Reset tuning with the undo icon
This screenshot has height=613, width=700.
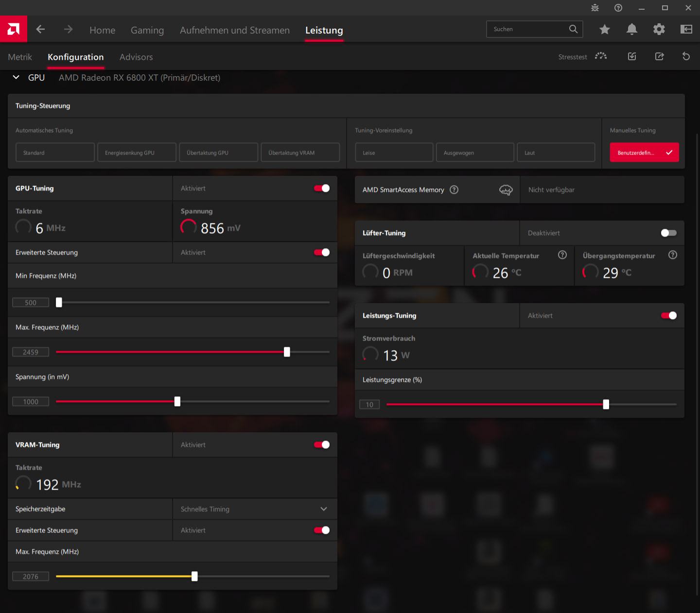[686, 56]
